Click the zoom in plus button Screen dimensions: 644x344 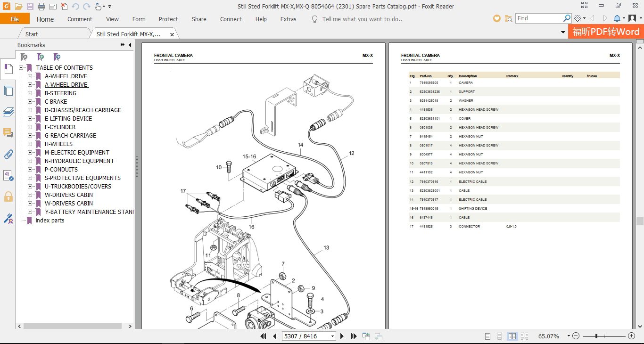click(631, 336)
